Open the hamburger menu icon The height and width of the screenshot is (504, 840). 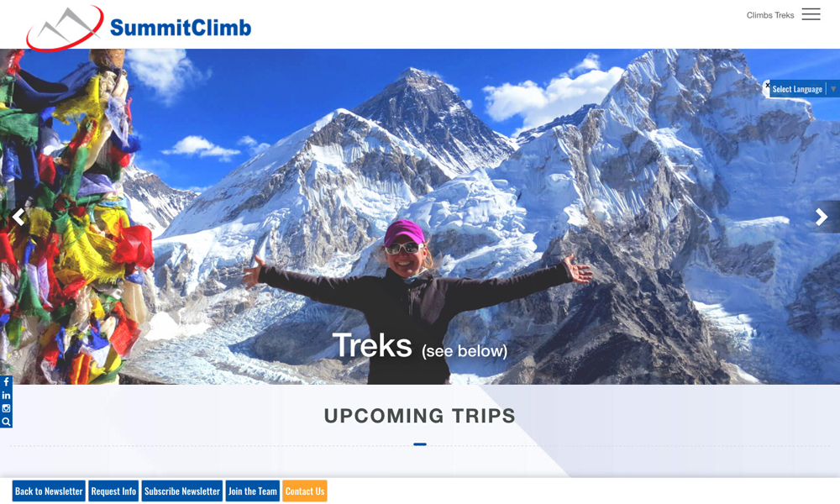(811, 14)
